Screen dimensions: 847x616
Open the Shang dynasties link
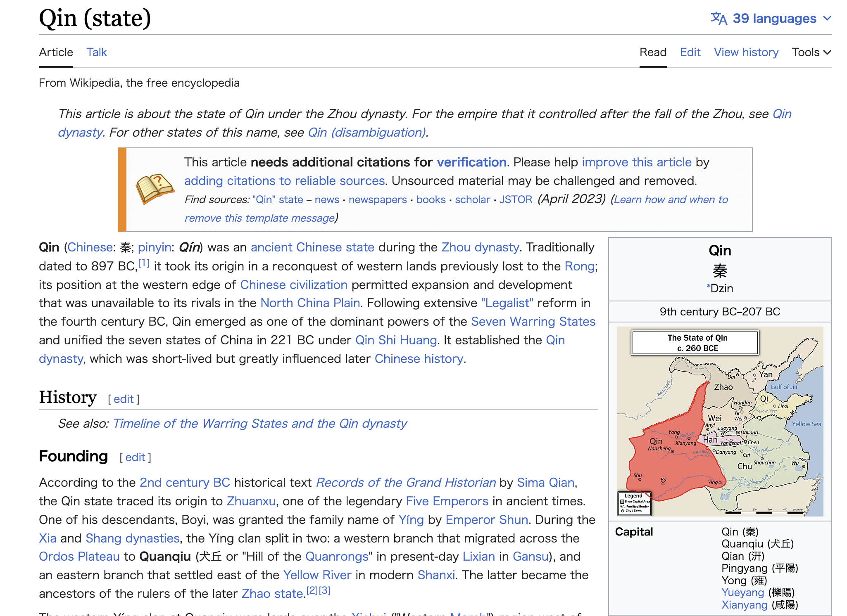(x=133, y=538)
